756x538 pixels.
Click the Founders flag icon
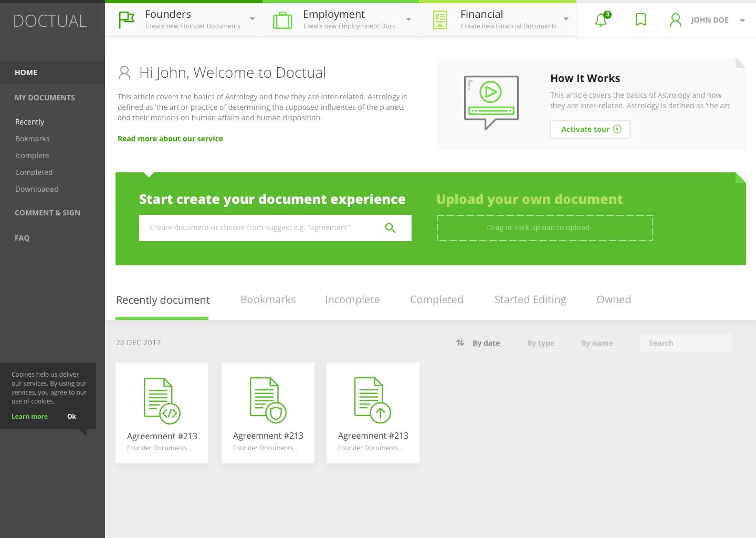point(127,19)
